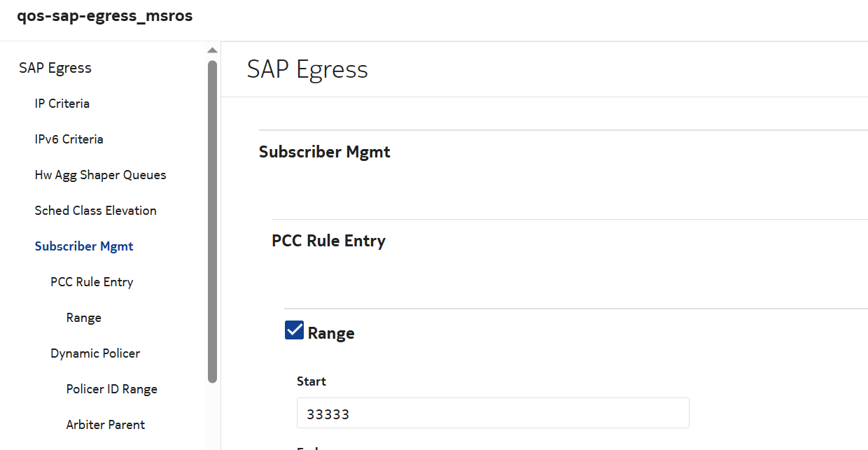Viewport: 868px width, 450px height.
Task: Click the PCC Rule Entry section heading
Action: pyautogui.click(x=328, y=241)
